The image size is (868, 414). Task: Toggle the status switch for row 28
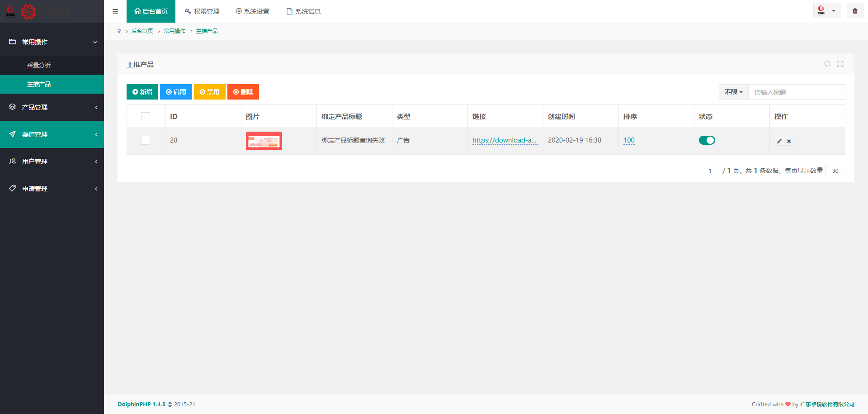(x=707, y=140)
